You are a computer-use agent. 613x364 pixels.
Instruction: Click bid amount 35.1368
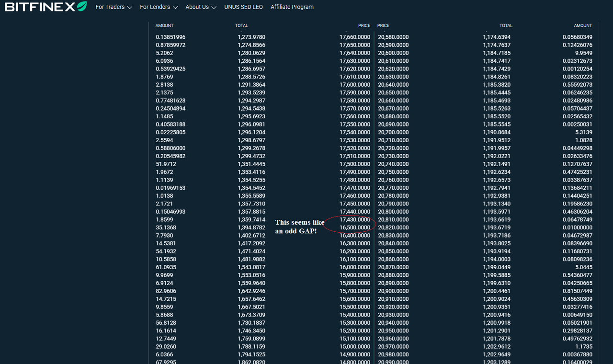[x=166, y=227]
